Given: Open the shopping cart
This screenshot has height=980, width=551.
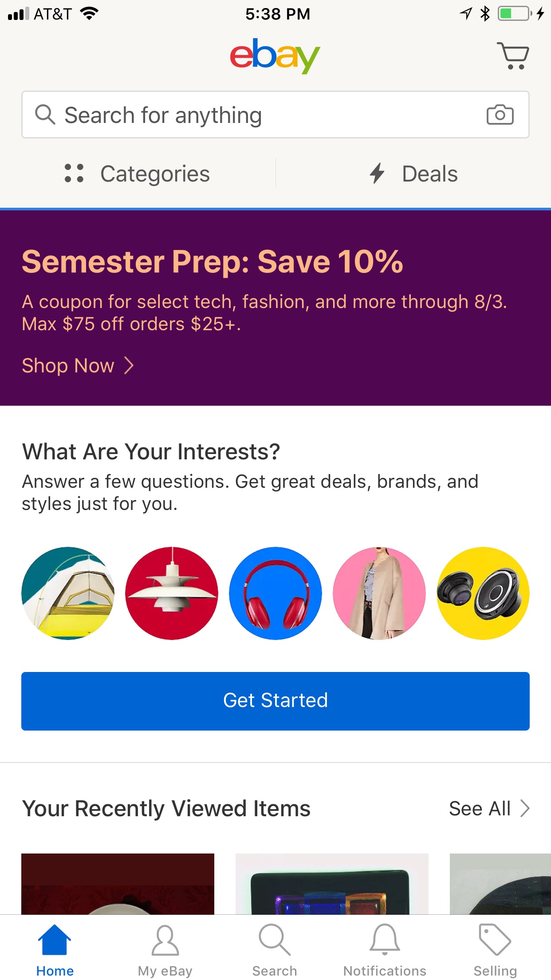Looking at the screenshot, I should [513, 56].
